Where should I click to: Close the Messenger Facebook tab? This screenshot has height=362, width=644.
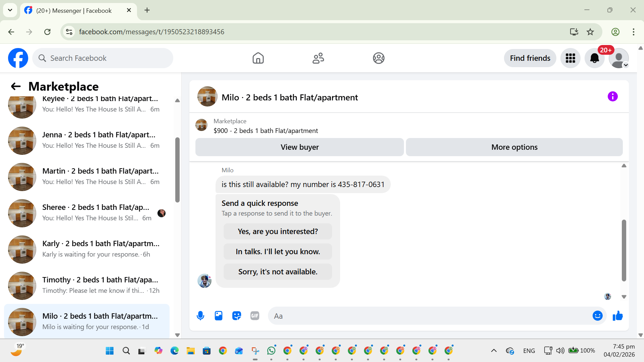click(129, 10)
